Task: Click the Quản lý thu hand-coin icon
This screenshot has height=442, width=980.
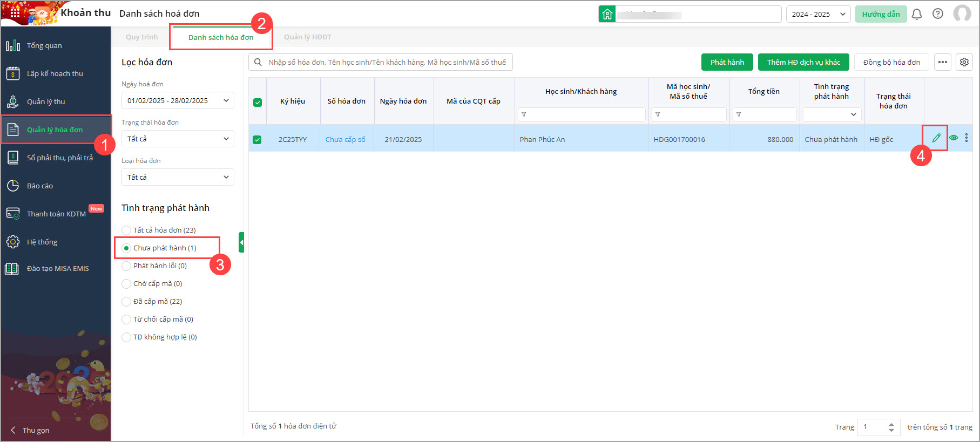Action: point(13,101)
